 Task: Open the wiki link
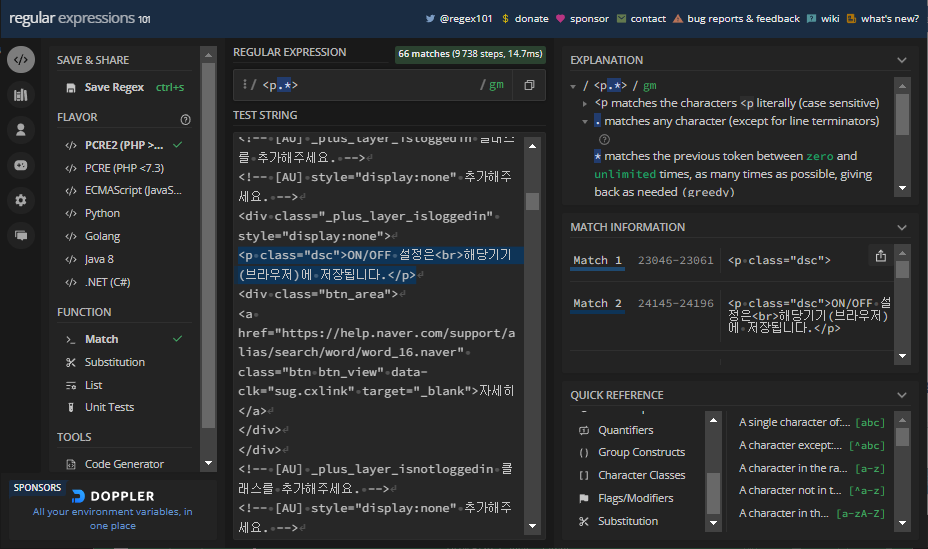point(830,18)
